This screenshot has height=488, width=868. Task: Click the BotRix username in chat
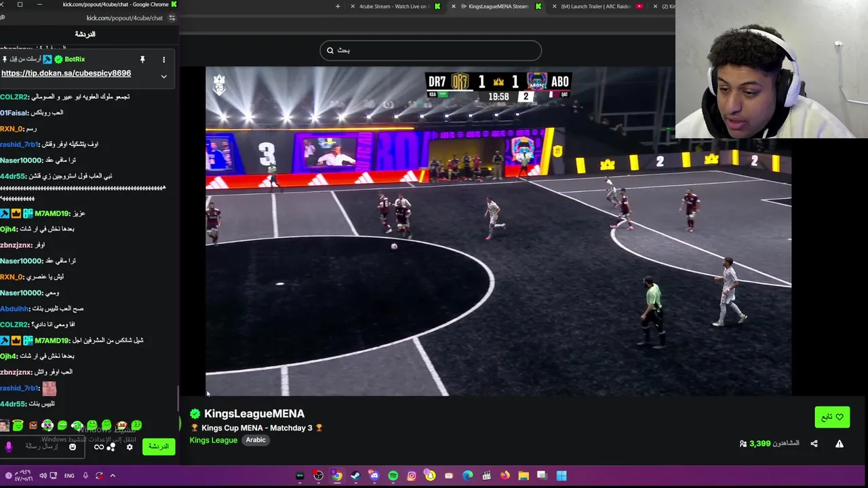75,60
